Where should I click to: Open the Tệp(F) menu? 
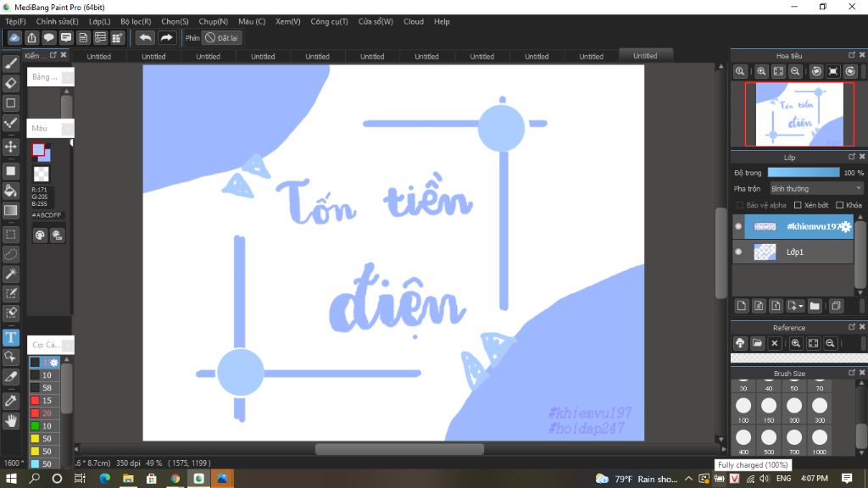point(15,21)
